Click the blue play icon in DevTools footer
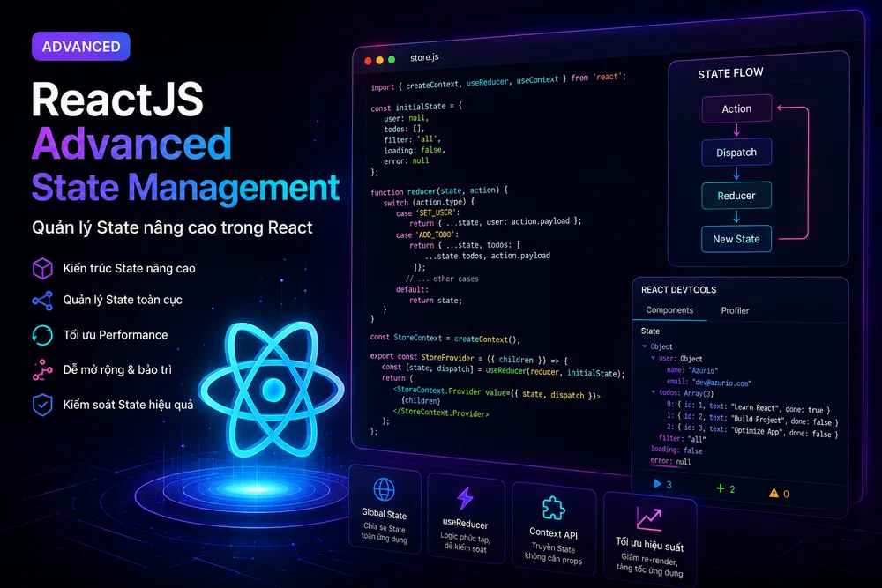Viewport: 882px width, 588px height. coord(658,483)
